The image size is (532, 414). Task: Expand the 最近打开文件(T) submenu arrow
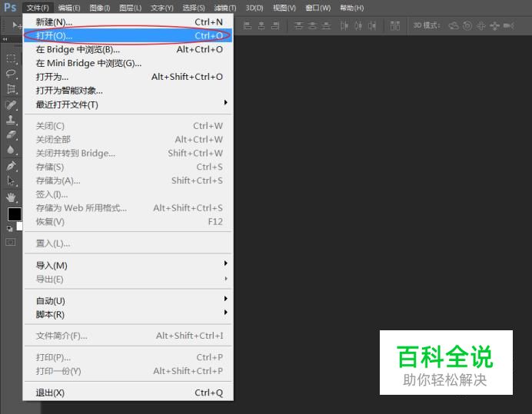point(225,102)
